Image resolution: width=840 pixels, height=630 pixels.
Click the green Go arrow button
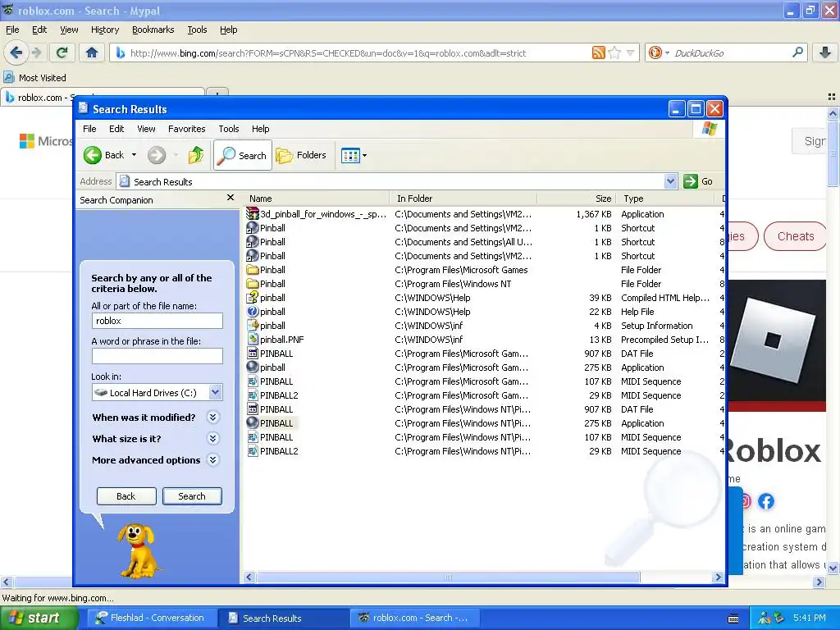[x=691, y=181]
